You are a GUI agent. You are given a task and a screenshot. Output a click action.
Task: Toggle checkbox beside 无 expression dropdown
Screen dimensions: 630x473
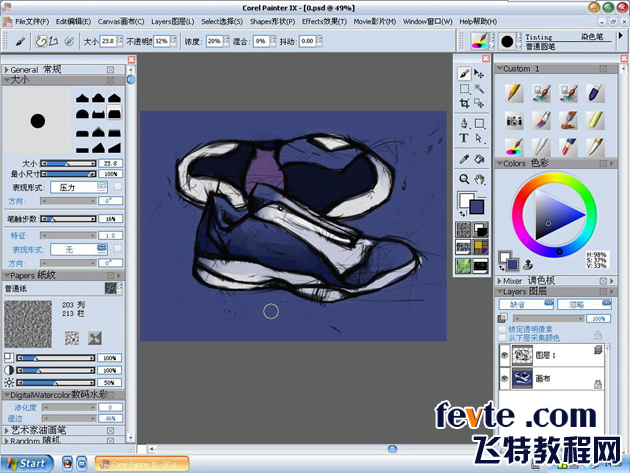tap(117, 249)
